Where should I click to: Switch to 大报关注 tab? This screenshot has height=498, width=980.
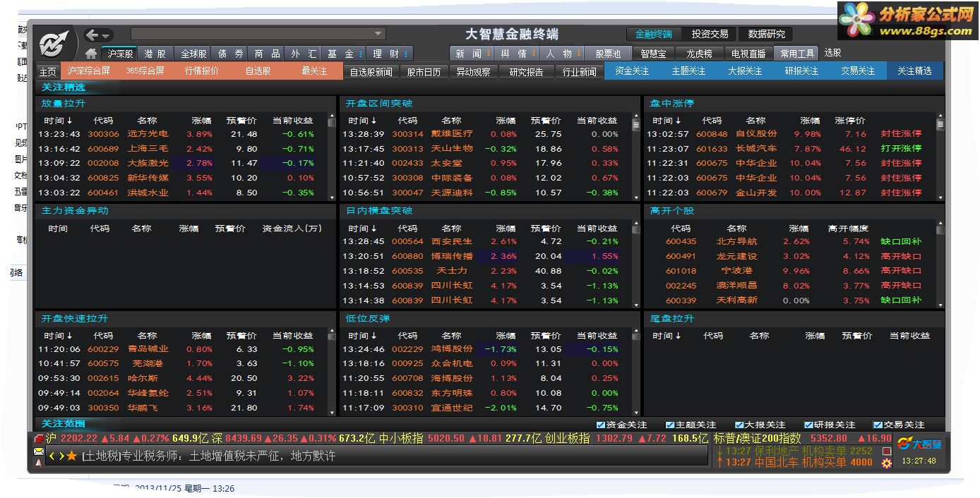pyautogui.click(x=745, y=71)
